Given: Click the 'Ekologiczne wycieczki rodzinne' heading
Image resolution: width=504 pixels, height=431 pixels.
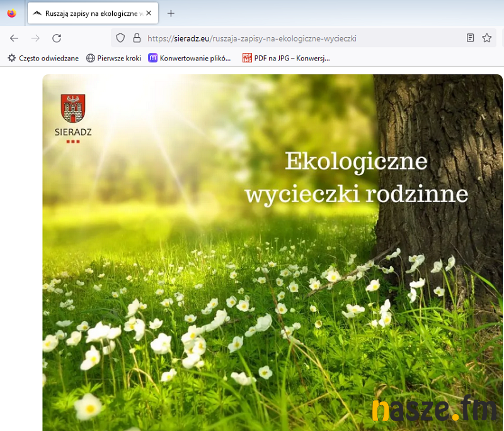Looking at the screenshot, I should point(357,178).
